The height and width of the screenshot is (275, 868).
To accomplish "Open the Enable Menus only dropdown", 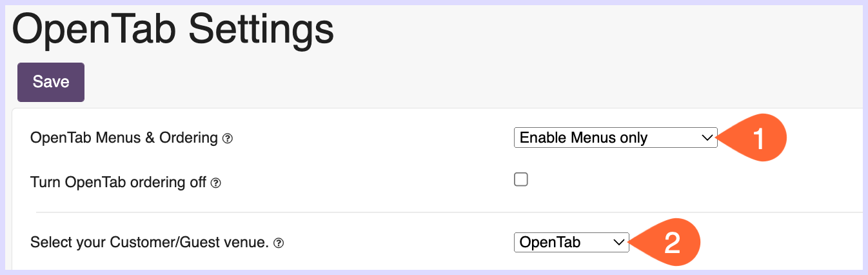I will pos(616,137).
